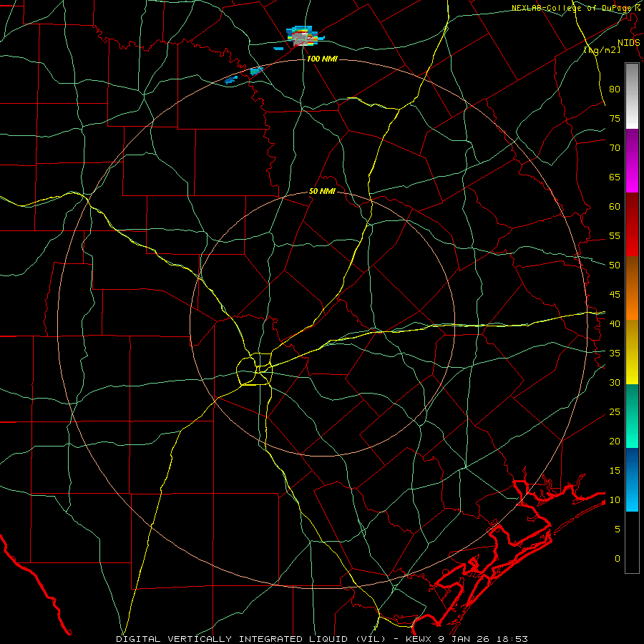Click the NIDS label above color scale

coord(629,43)
